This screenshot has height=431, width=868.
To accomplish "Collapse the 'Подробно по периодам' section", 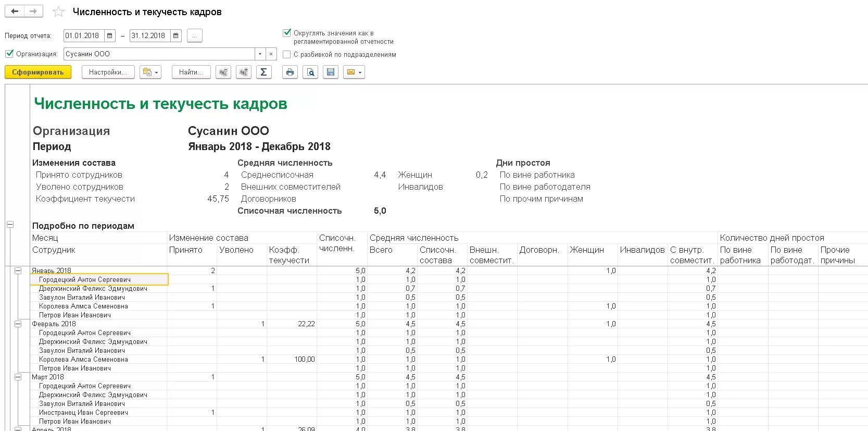I will (x=9, y=225).
